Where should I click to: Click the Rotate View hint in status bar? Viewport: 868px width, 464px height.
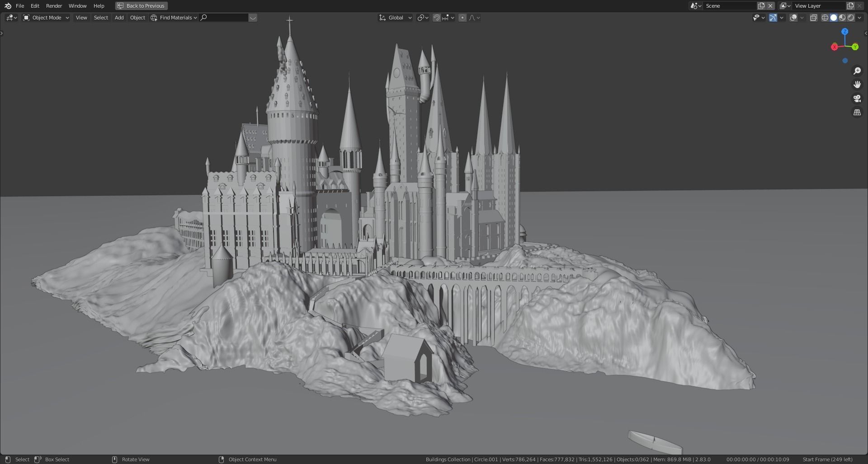pos(131,459)
